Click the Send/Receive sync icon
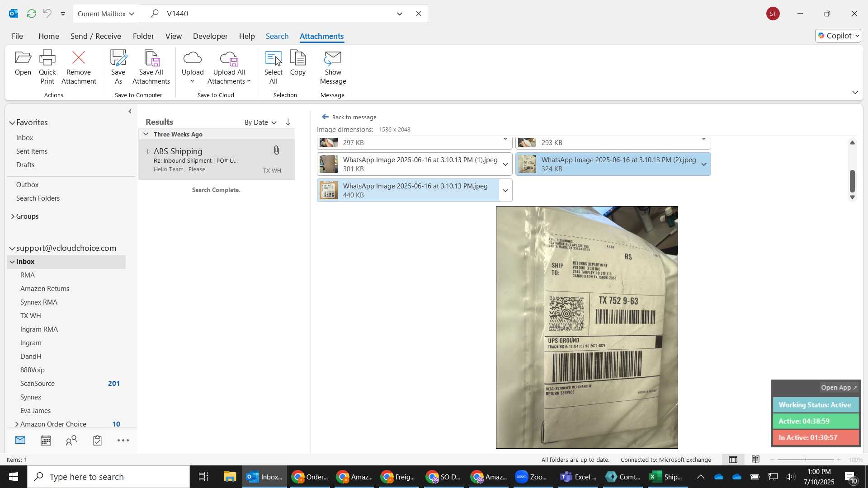The width and height of the screenshot is (868, 488). pyautogui.click(x=31, y=14)
